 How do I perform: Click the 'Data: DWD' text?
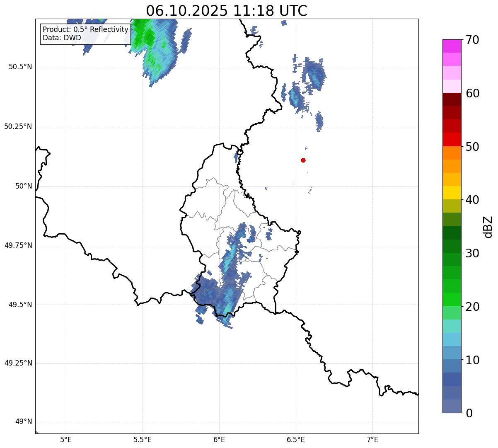coord(62,38)
